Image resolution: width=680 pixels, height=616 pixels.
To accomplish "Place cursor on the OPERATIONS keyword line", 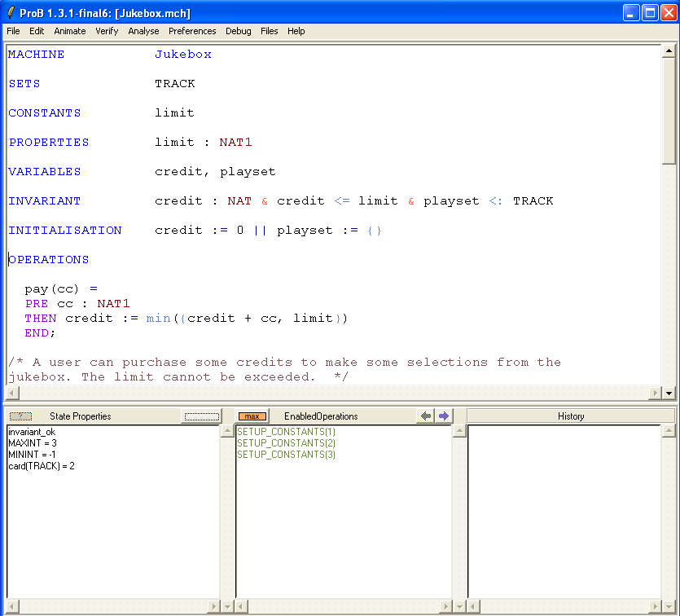I will click(49, 260).
